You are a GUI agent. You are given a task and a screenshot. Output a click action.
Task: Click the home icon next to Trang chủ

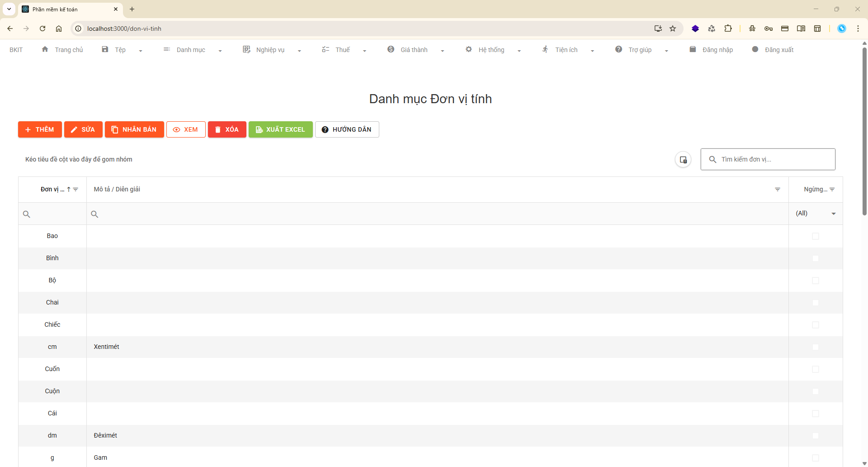pos(45,49)
